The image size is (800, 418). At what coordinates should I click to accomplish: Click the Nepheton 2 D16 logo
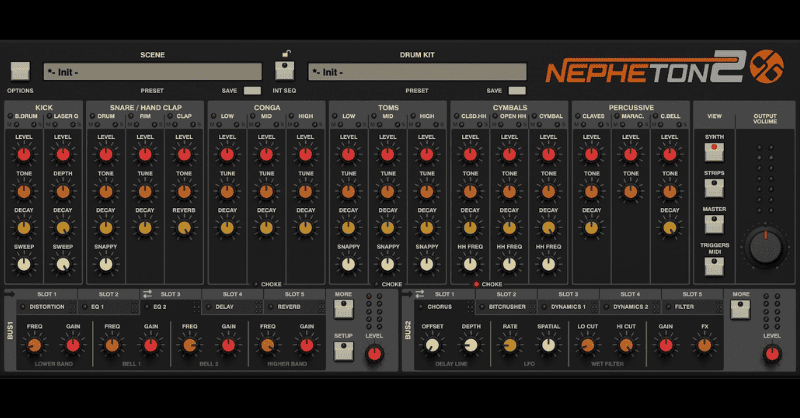tap(664, 67)
